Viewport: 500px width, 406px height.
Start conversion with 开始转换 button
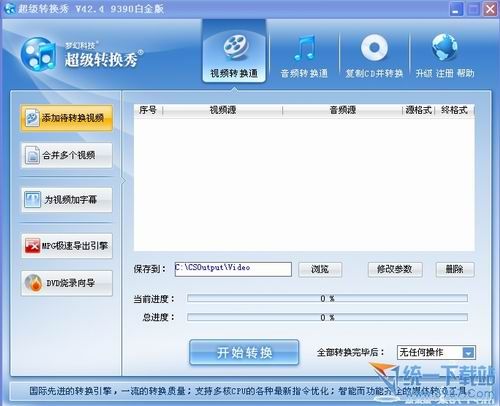244,352
